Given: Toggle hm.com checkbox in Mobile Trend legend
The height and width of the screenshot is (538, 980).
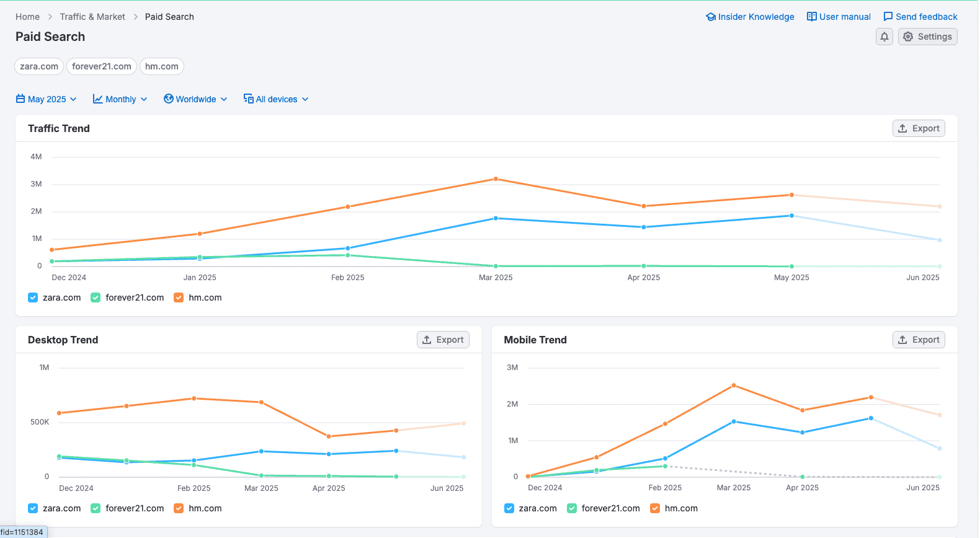Looking at the screenshot, I should 655,508.
